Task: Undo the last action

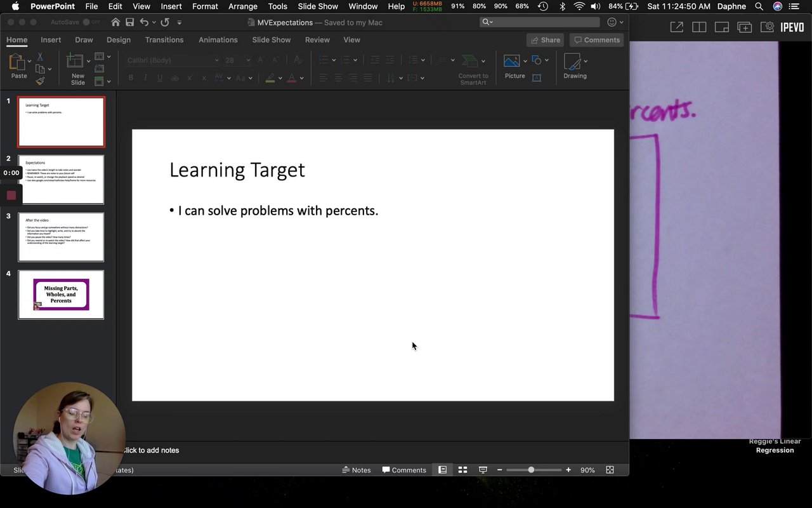Action: [x=144, y=22]
